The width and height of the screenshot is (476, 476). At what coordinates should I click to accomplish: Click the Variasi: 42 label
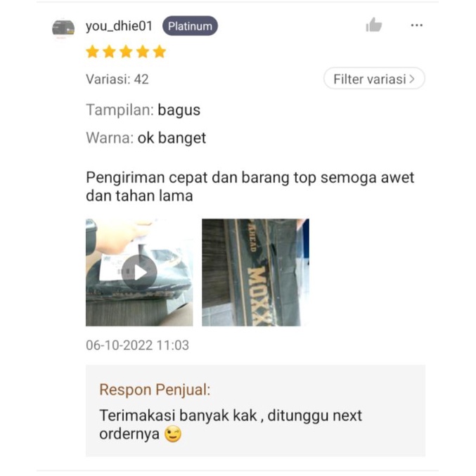(117, 79)
